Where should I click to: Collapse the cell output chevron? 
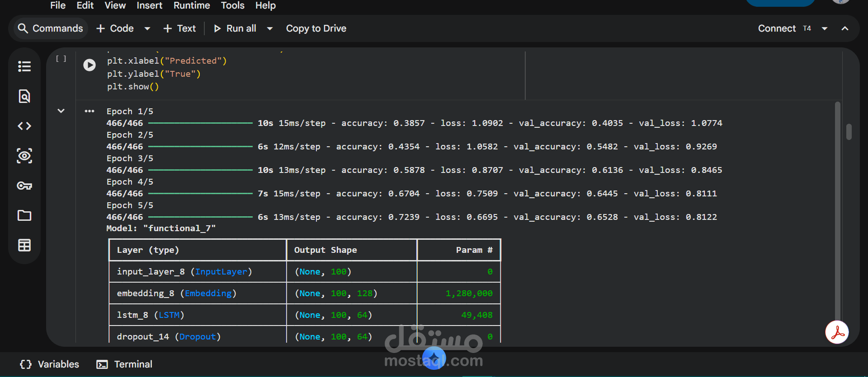[x=61, y=111]
